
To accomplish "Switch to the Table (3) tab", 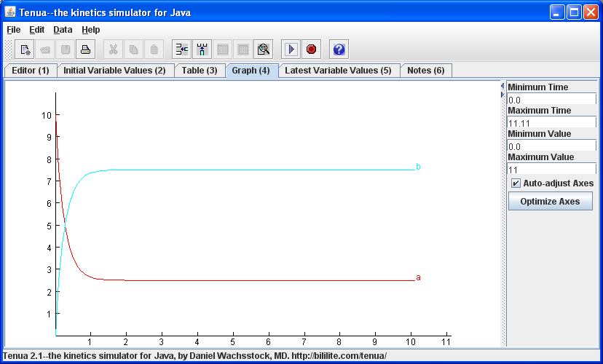I will coord(200,71).
